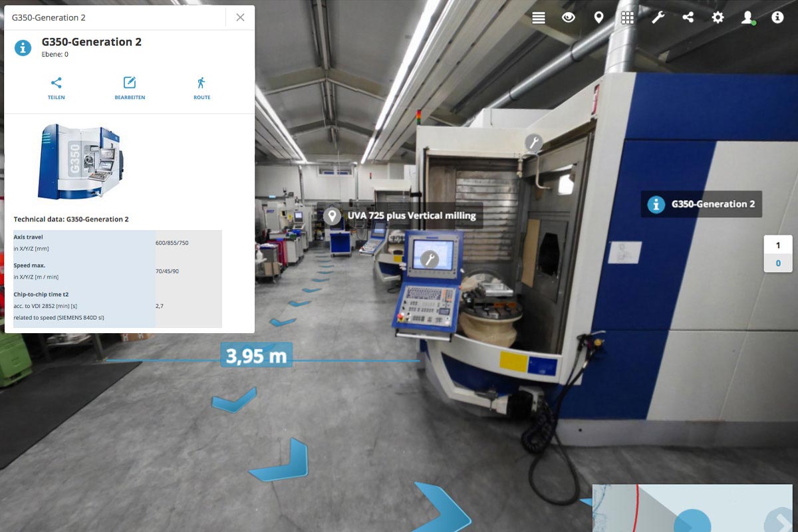Click the Chip-to-chip time t2 label

tap(41, 294)
